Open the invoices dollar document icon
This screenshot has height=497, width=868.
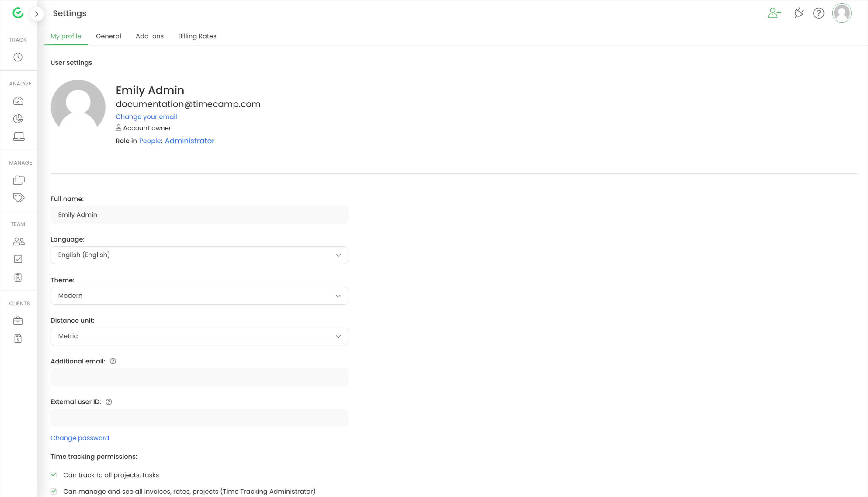18,338
